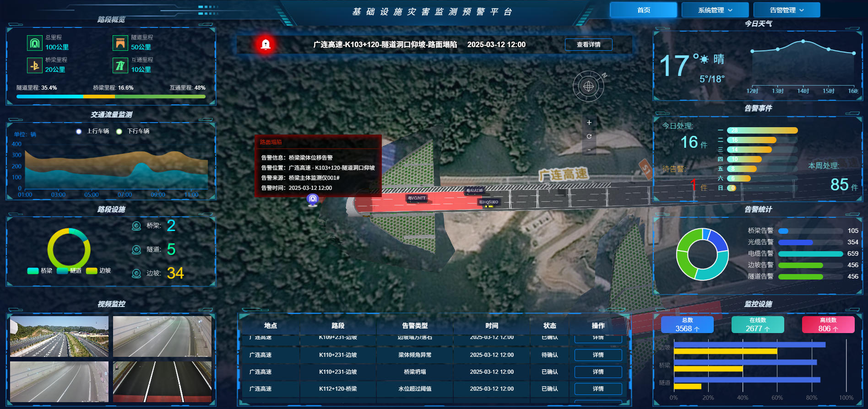Zoom in on the map
Image resolution: width=868 pixels, height=409 pixels.
(589, 123)
